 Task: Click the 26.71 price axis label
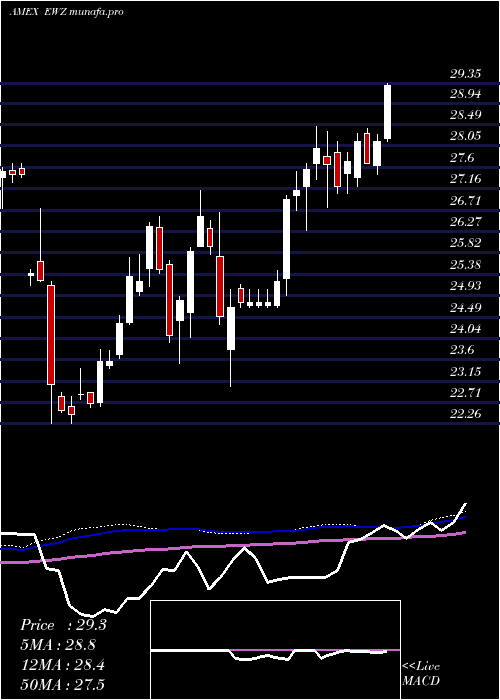[x=465, y=201]
